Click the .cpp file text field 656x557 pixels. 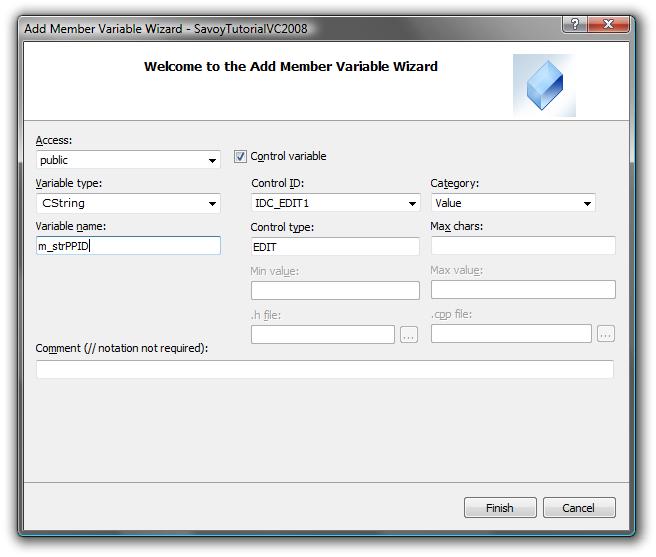511,334
